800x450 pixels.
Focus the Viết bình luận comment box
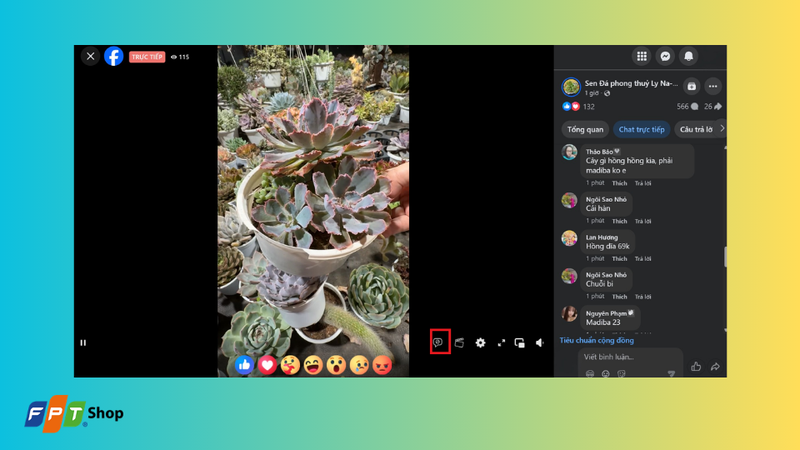click(x=631, y=357)
